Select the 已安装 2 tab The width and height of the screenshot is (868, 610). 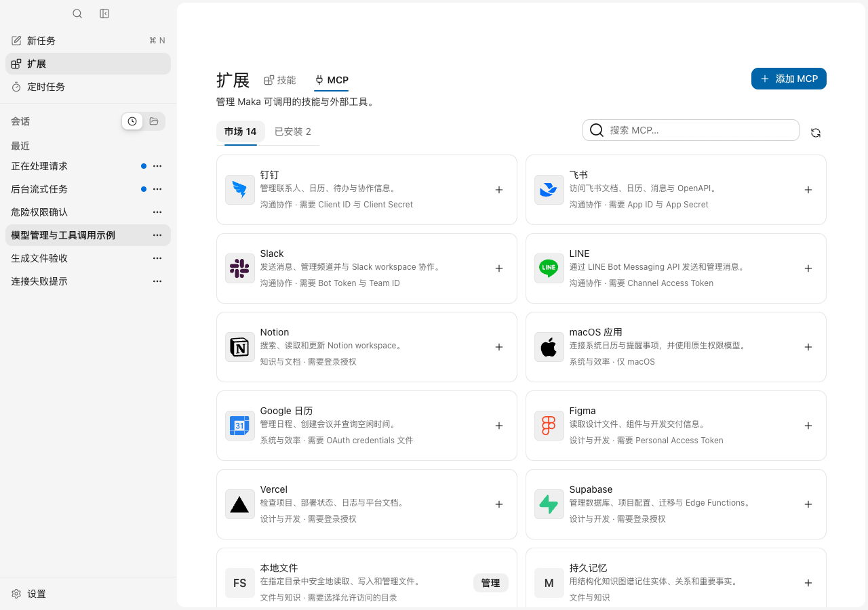click(293, 131)
